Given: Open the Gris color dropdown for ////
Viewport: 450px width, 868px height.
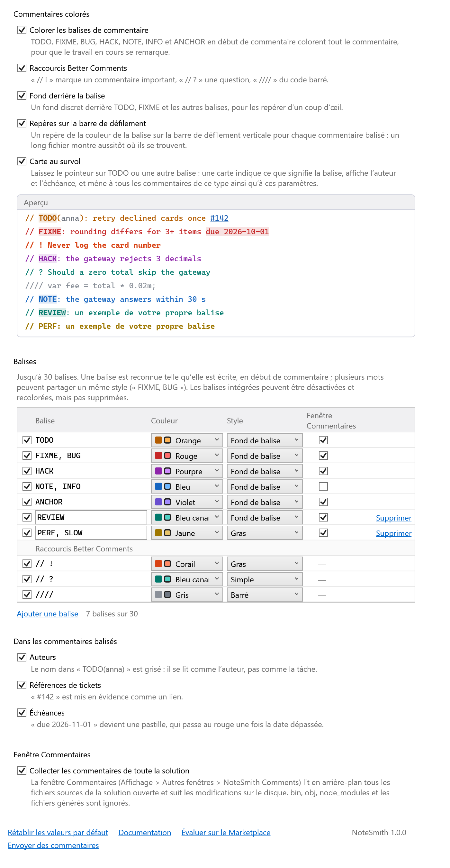Looking at the screenshot, I should 187,595.
